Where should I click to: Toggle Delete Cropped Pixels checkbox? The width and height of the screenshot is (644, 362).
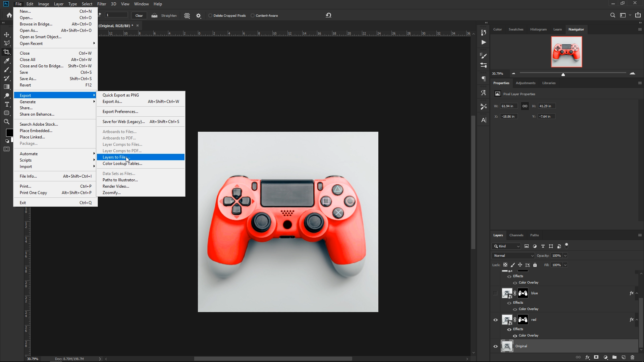pyautogui.click(x=210, y=15)
